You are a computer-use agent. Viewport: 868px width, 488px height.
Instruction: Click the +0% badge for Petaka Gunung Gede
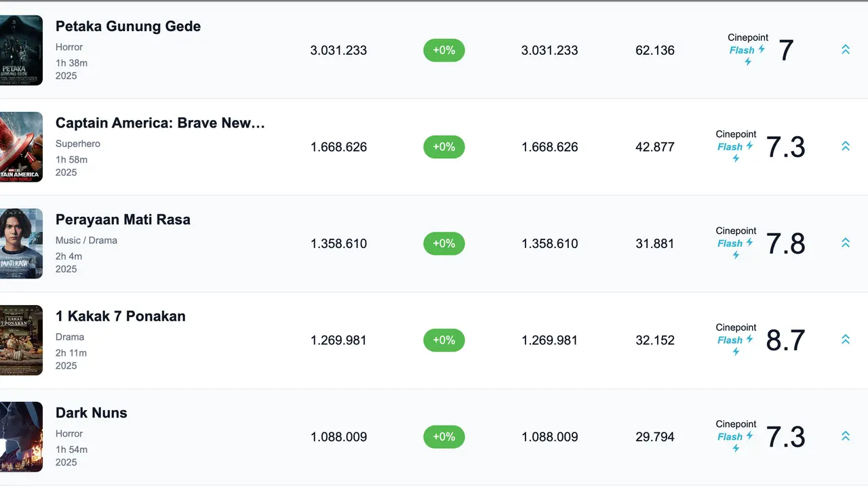click(x=444, y=50)
